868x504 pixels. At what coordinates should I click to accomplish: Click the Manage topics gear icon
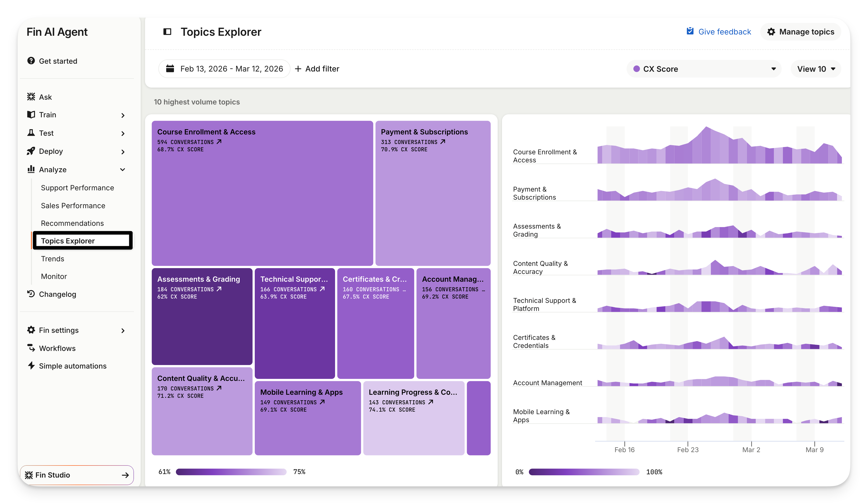771,32
